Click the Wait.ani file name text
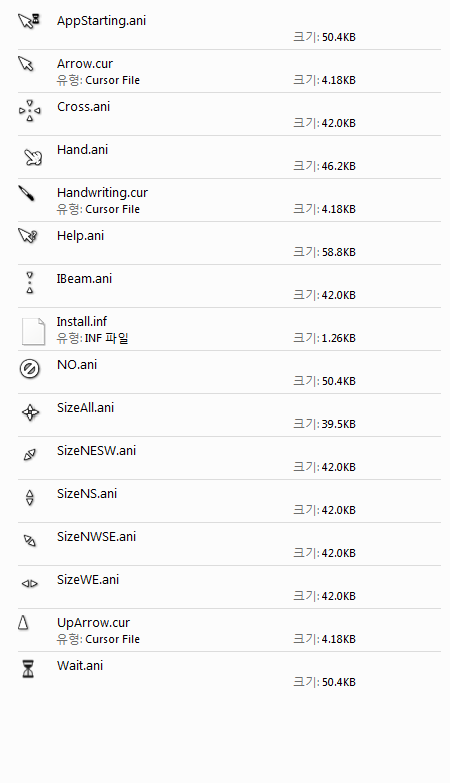 tap(80, 666)
